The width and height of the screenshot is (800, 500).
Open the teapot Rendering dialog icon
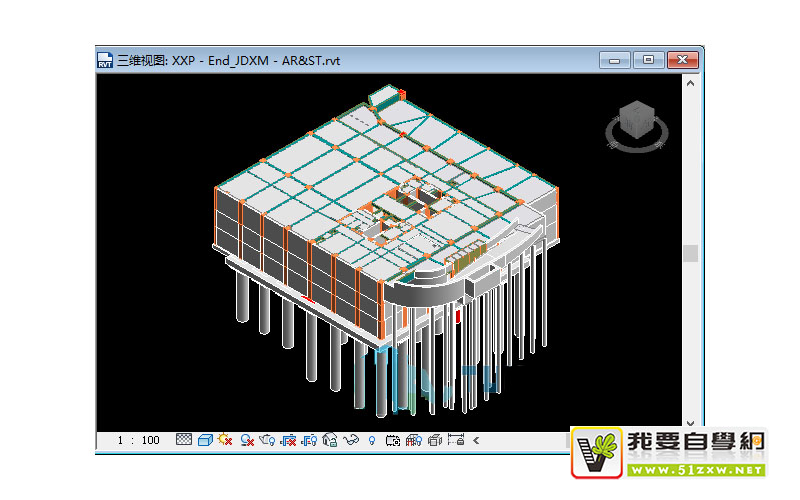tap(267, 440)
